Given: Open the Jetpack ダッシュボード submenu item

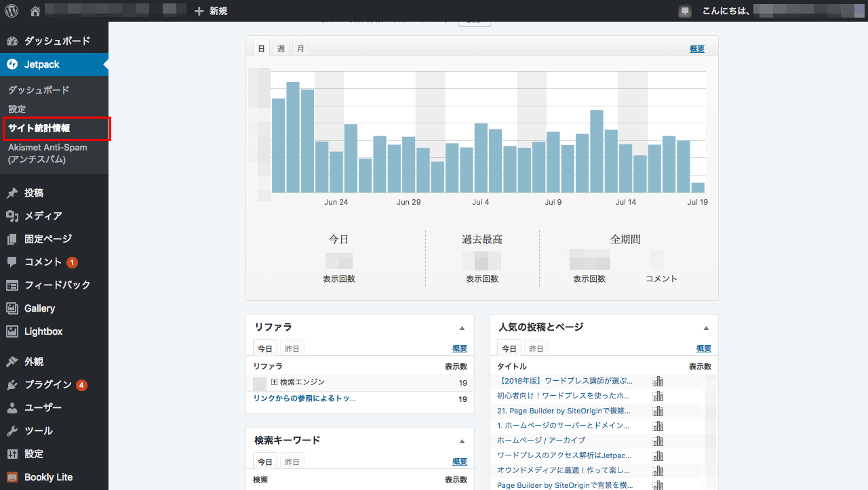Looking at the screenshot, I should pyautogui.click(x=39, y=90).
